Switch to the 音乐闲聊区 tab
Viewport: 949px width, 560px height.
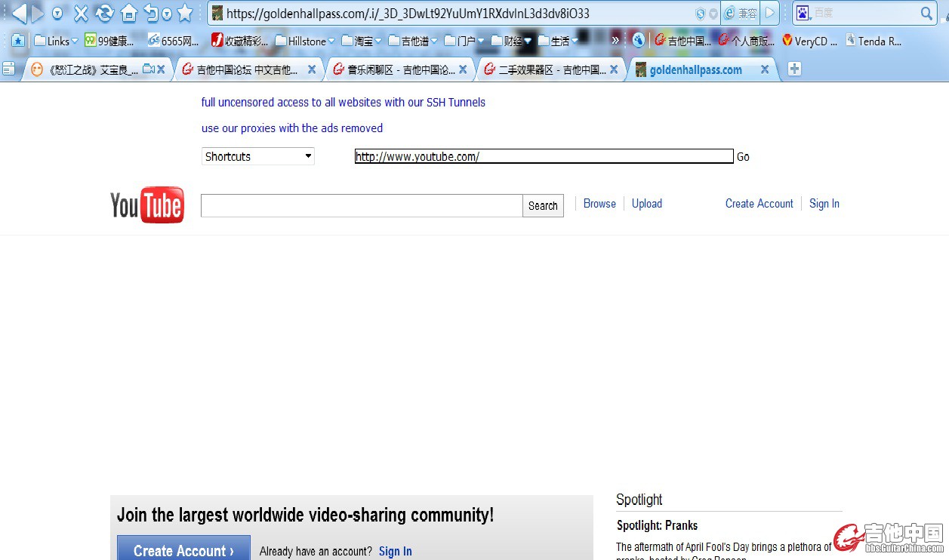click(x=400, y=69)
